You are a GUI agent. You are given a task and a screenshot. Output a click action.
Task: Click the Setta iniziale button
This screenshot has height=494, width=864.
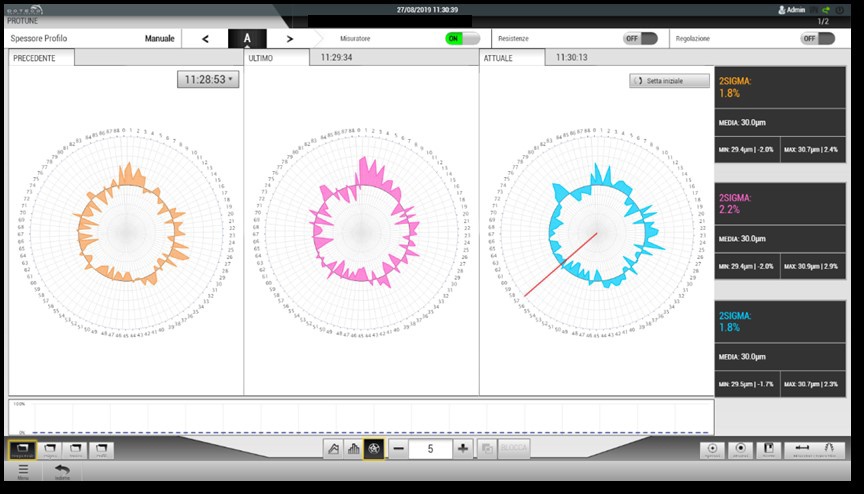coord(670,80)
